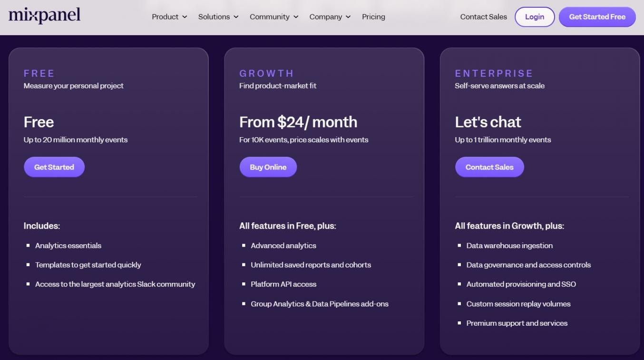Click Premium support and services item
The width and height of the screenshot is (644, 360).
pos(517,323)
